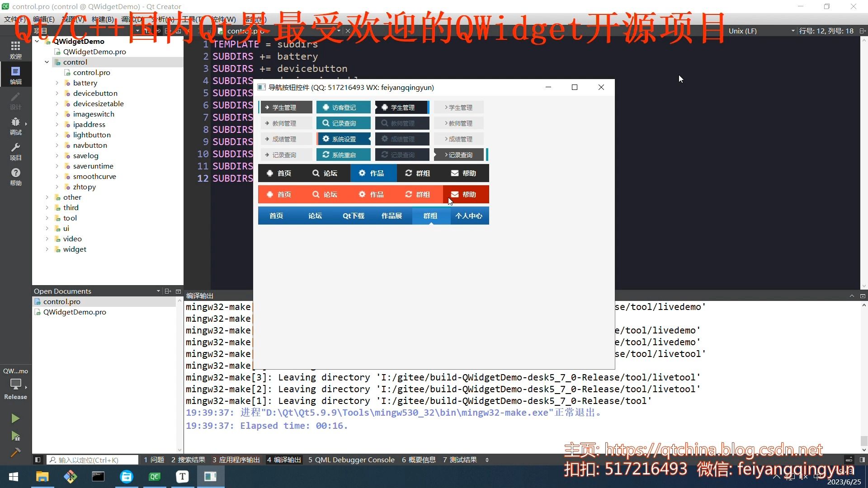Split the Open Documents pane

point(168,291)
